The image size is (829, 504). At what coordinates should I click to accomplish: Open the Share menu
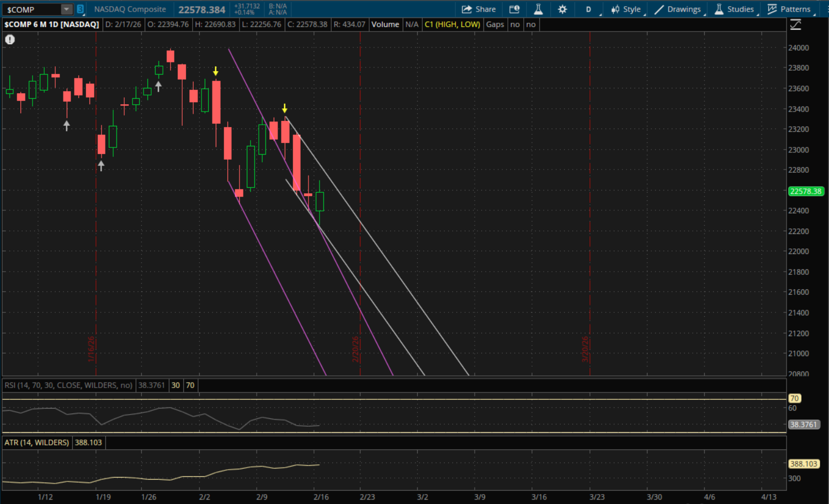(479, 9)
